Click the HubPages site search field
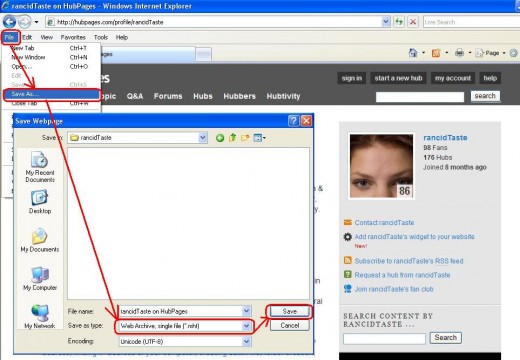Viewport: 520px width, 360px height. tap(420, 97)
